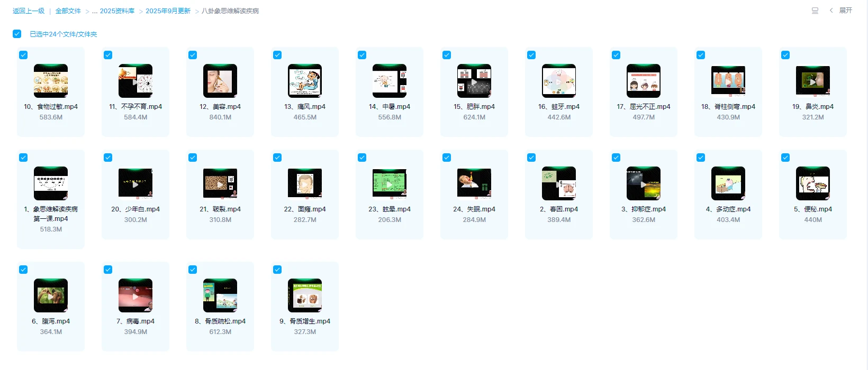This screenshot has height=370, width=868.
Task: Open video icon for 3、抑郁症.mp4
Action: click(644, 183)
